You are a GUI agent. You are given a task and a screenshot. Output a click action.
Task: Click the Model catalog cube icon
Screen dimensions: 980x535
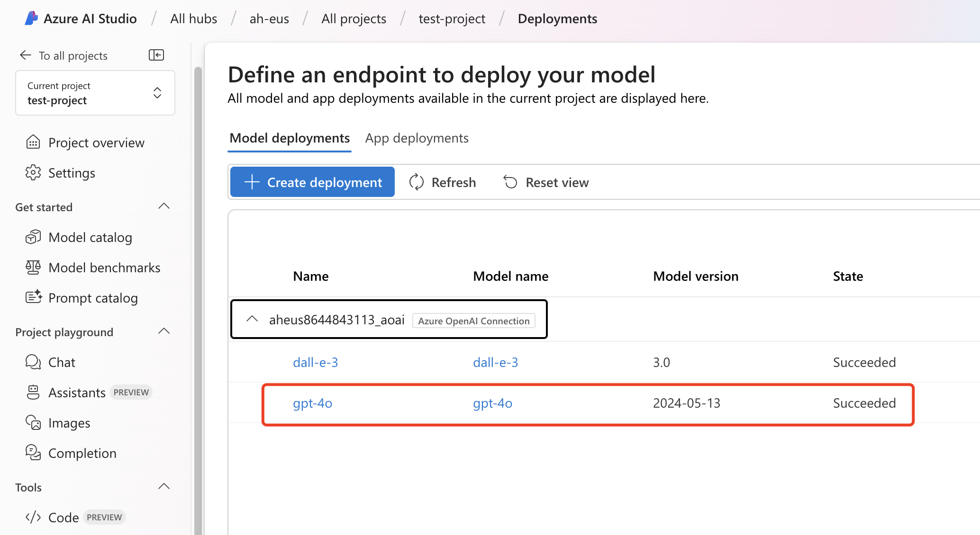pos(33,237)
